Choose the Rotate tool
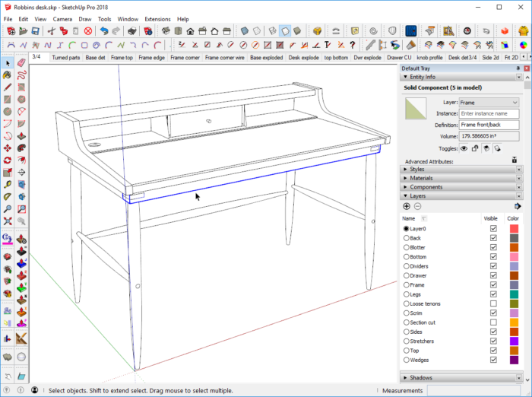The width and height of the screenshot is (532, 397). click(8, 160)
